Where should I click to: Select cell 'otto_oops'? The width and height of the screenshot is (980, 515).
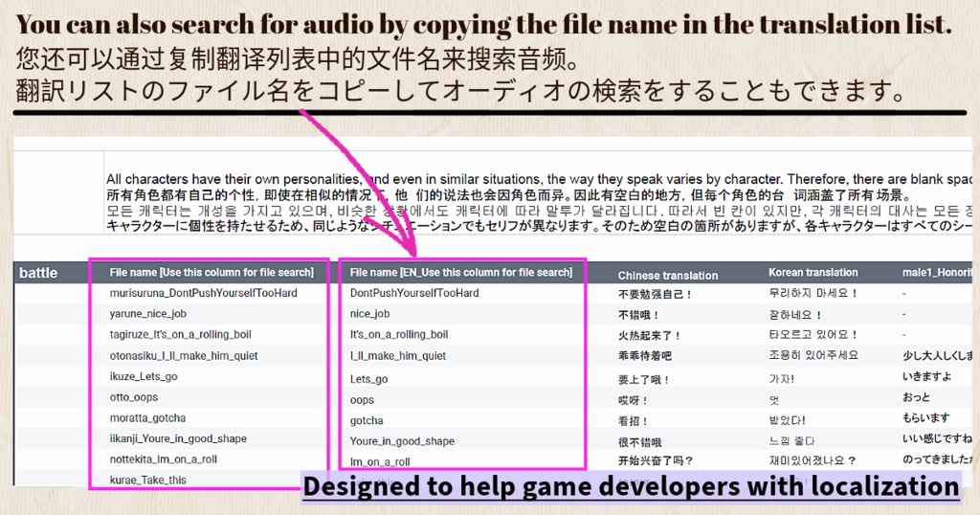134,397
